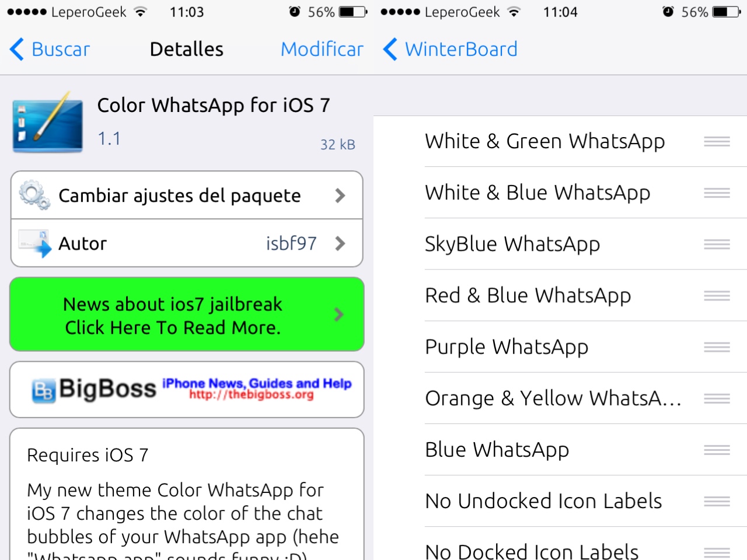Tap the Color WhatsApp package icon
This screenshot has width=747, height=560.
click(x=48, y=123)
